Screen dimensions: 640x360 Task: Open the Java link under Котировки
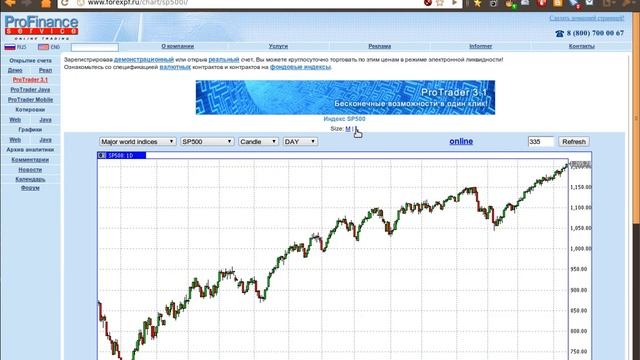[45, 120]
